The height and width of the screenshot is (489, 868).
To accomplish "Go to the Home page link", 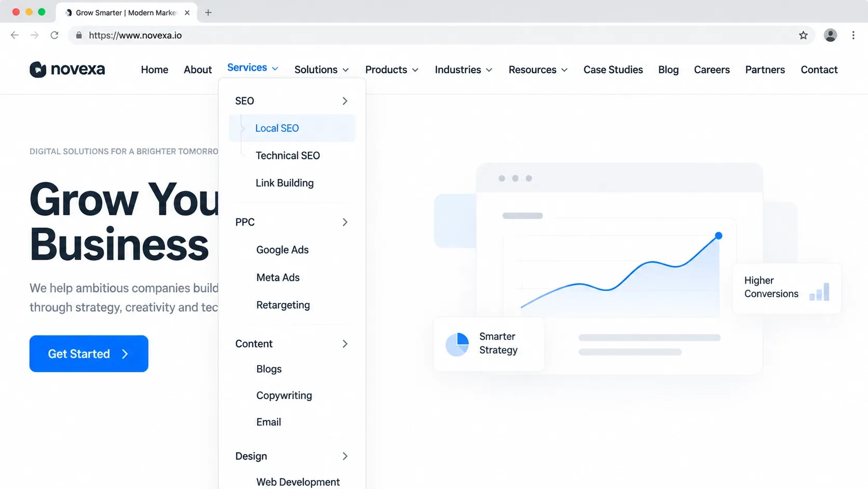I will pos(155,70).
